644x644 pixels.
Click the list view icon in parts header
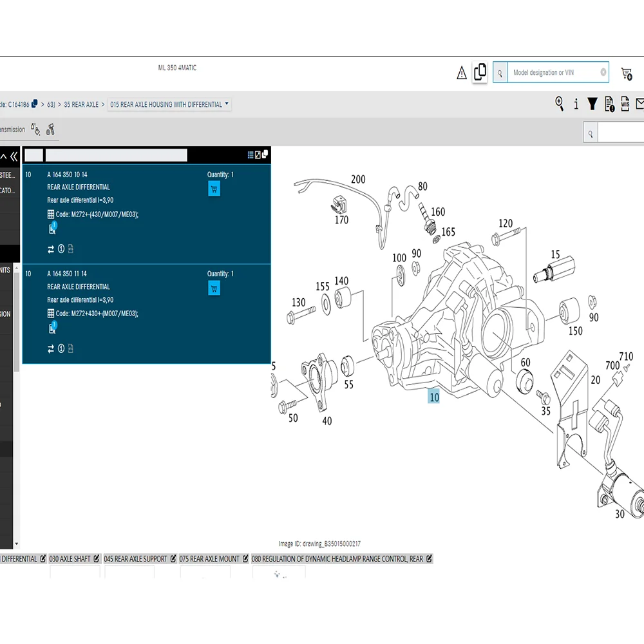[251, 155]
